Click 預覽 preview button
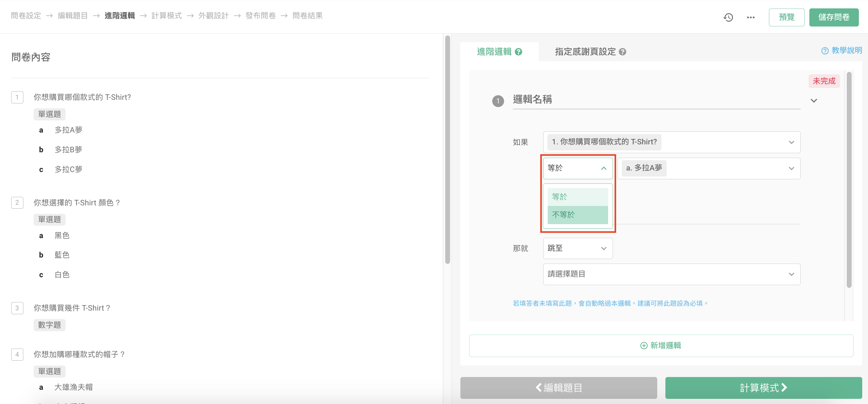 786,17
